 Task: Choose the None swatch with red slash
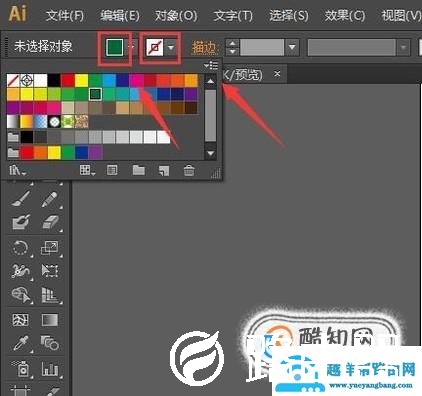click(x=13, y=80)
